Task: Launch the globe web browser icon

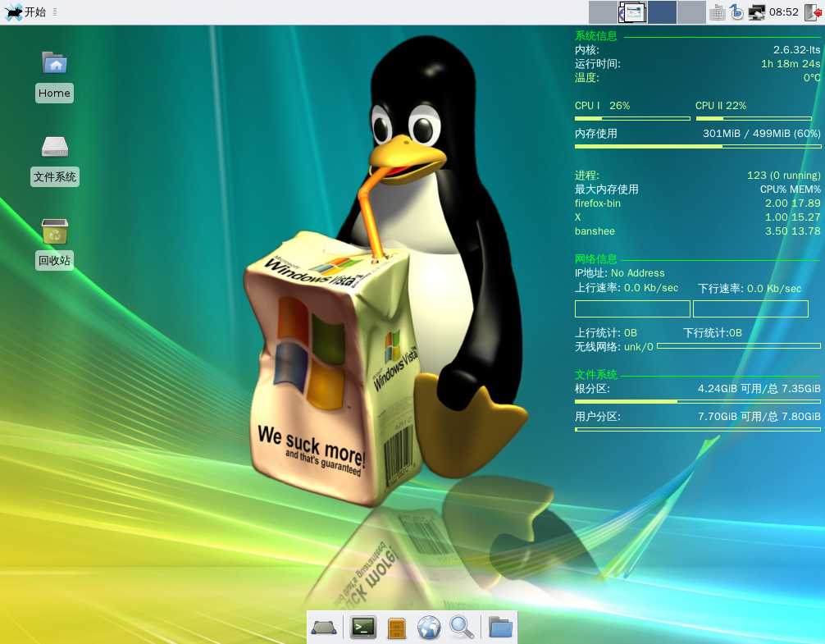Action: coord(430,628)
